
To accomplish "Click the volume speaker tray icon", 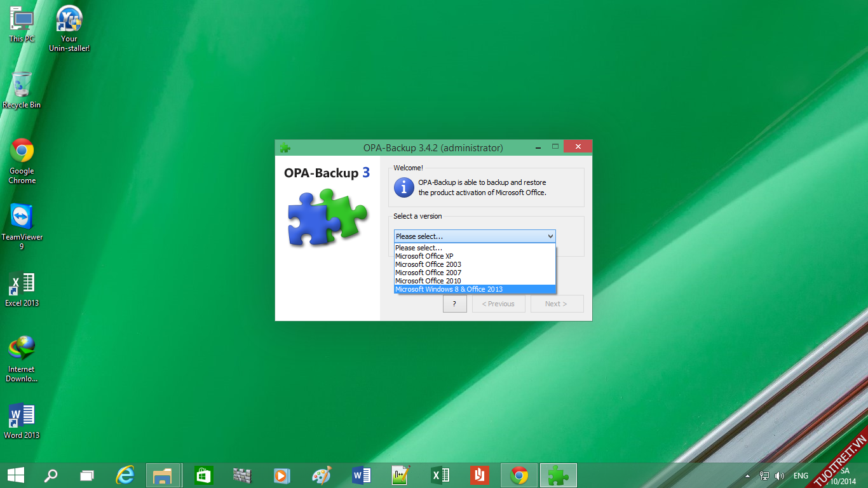I will (780, 476).
